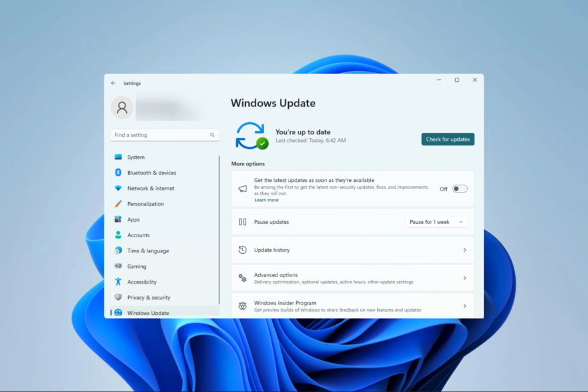
Task: Expand Windows Insider Program with its chevron
Action: [x=465, y=306]
